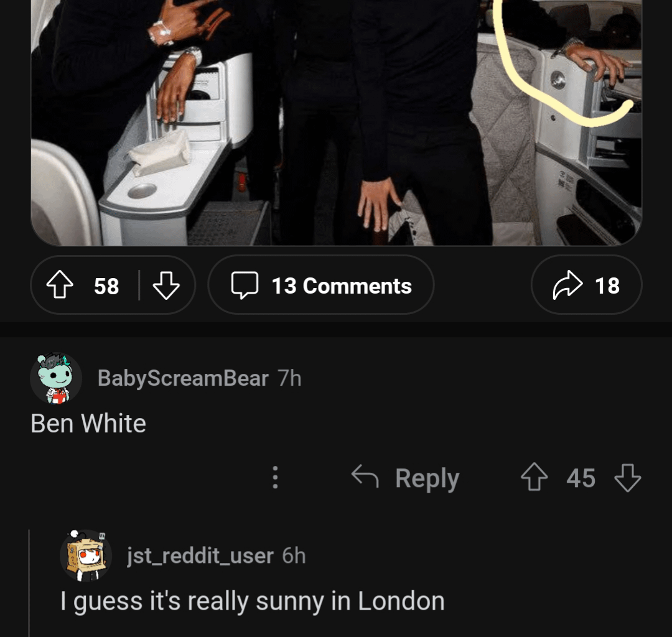Downvote the Ben White comment
This screenshot has height=637, width=672.
click(627, 478)
